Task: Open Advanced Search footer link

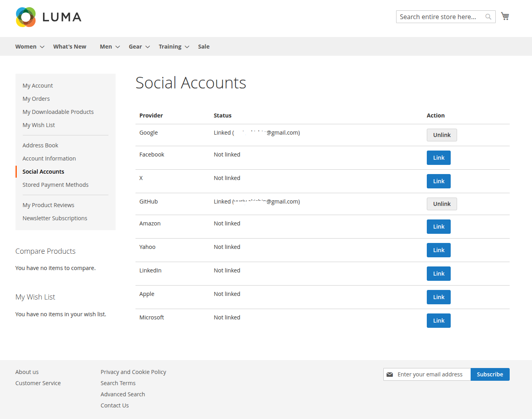Action: pos(123,394)
